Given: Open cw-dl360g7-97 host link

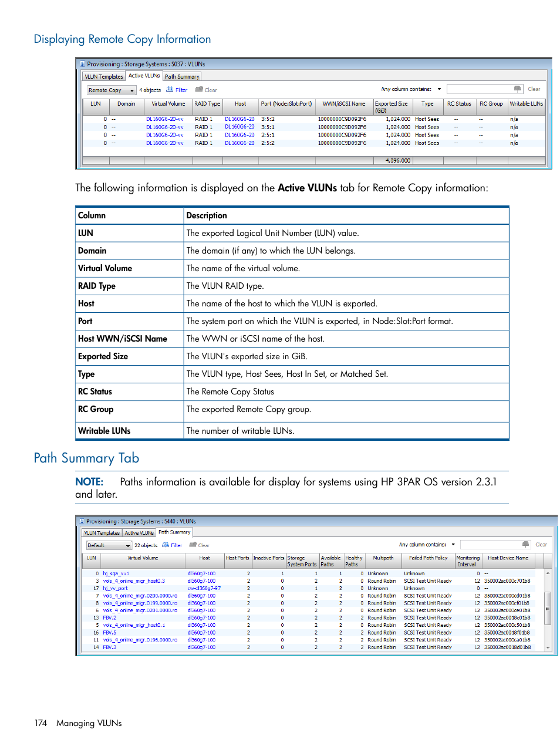Looking at the screenshot, I should tap(204, 588).
